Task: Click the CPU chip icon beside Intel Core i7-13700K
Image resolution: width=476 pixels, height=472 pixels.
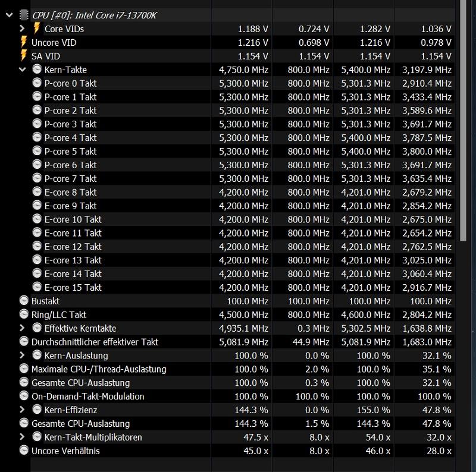Action: pos(24,15)
